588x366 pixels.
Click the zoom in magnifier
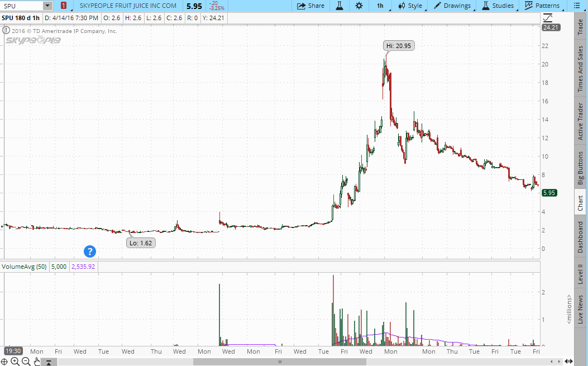pos(15,362)
